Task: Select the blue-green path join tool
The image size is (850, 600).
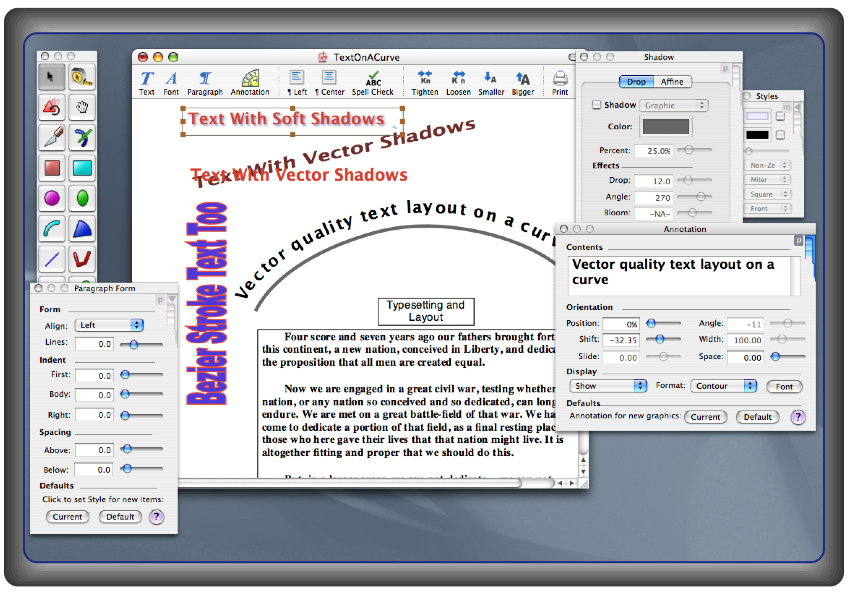Action: coord(82,138)
